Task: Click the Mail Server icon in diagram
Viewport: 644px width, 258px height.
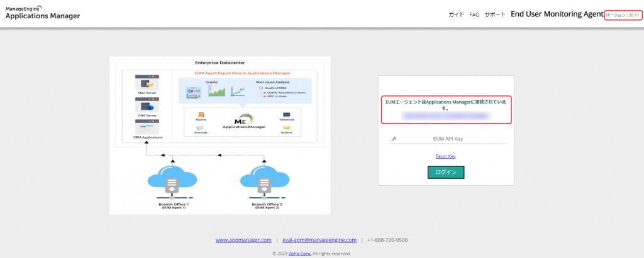Action: 147,82
